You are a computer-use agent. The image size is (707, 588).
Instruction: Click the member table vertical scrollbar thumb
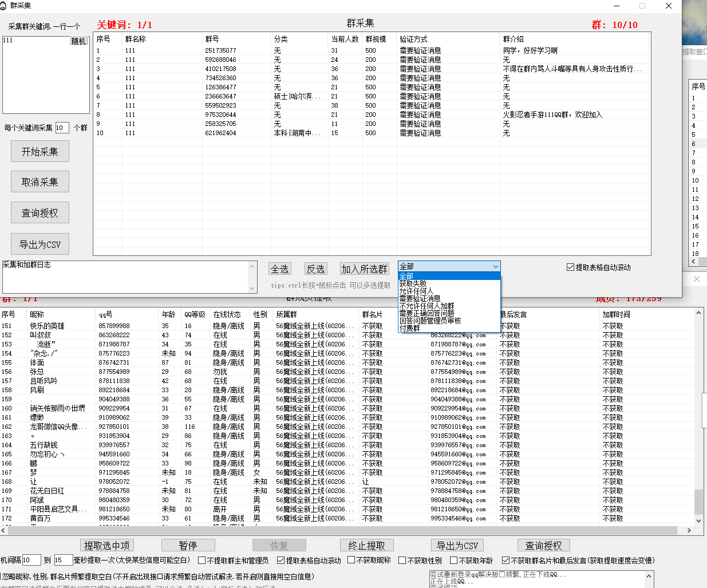[698, 502]
